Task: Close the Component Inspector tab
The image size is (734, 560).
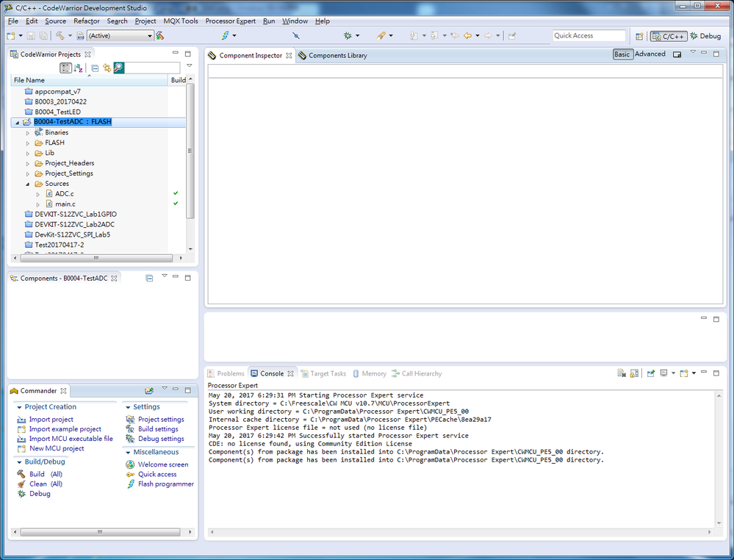Action: coord(289,55)
